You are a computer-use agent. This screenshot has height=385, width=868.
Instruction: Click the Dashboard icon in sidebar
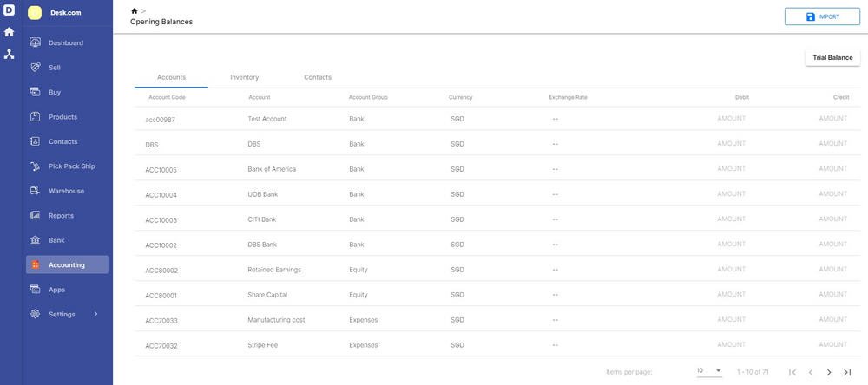click(x=36, y=42)
